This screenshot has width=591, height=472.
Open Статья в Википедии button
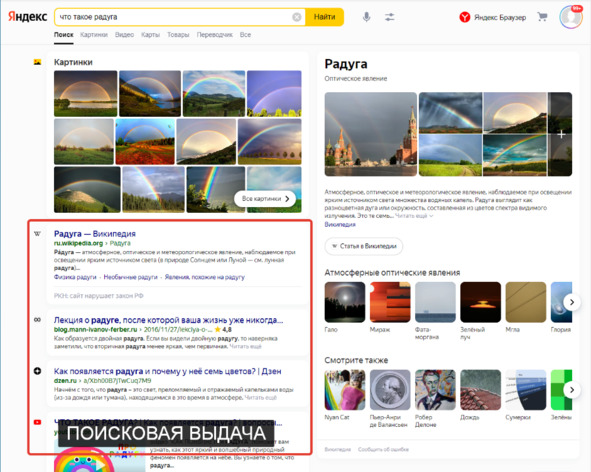[364, 246]
